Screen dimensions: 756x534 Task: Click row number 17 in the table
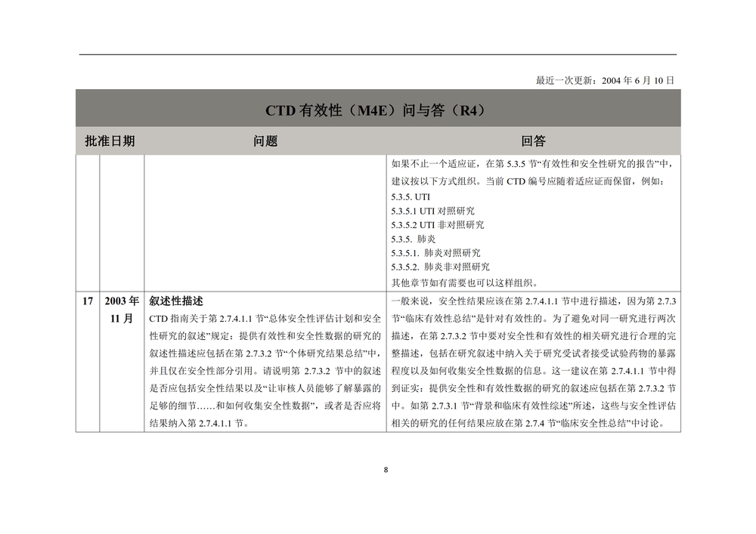click(x=88, y=301)
